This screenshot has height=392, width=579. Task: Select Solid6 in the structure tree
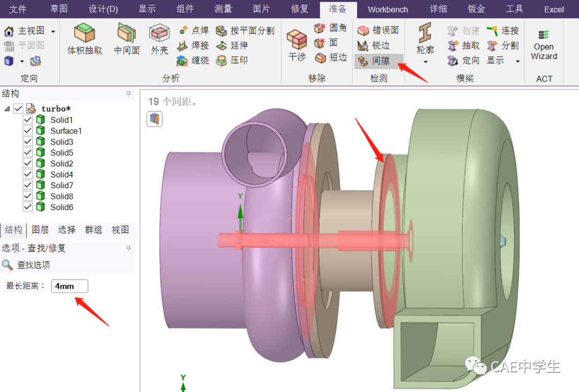tap(62, 208)
